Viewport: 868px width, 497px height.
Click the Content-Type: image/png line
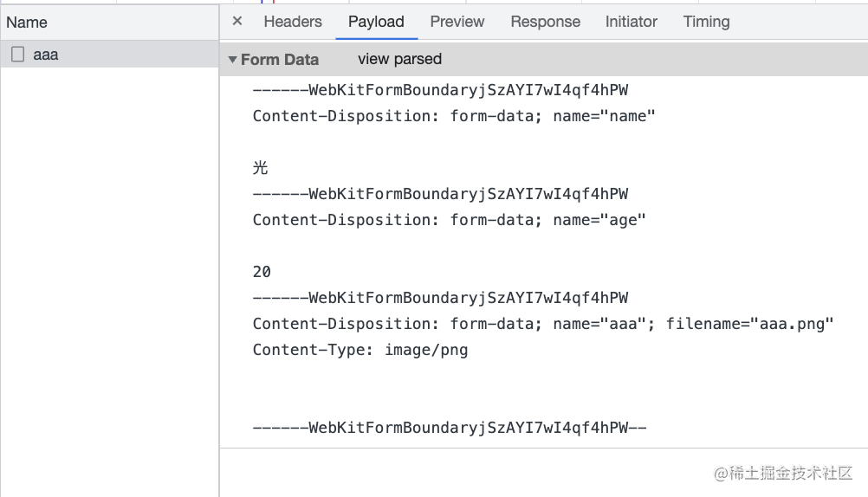(x=360, y=350)
